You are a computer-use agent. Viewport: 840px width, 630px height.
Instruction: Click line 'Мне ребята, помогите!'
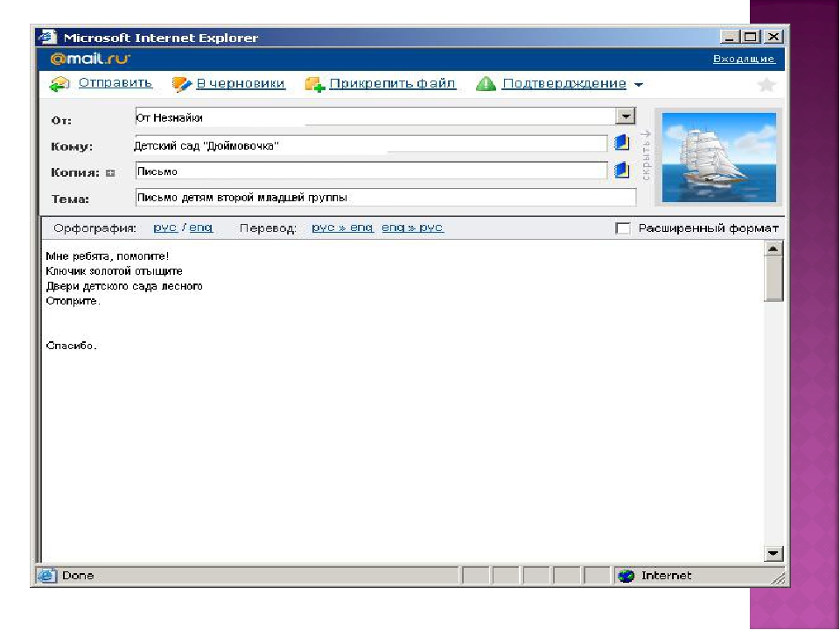[108, 256]
